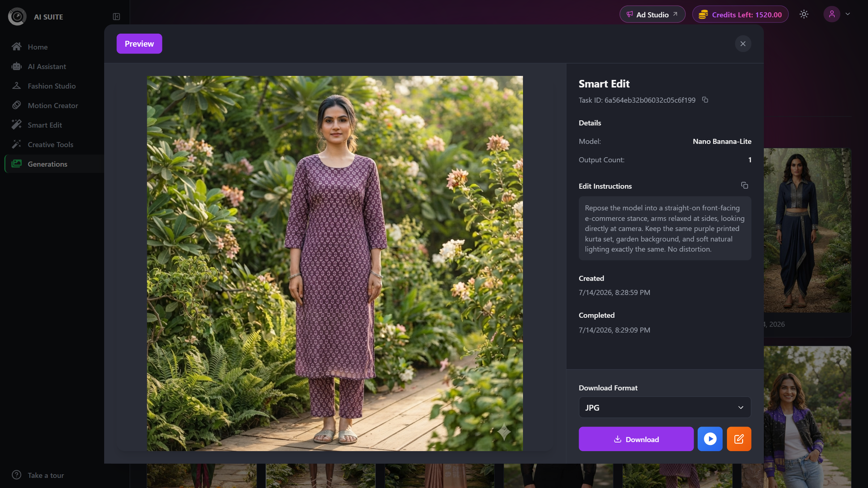Click the Nano Banana-Lite model value

(x=722, y=141)
